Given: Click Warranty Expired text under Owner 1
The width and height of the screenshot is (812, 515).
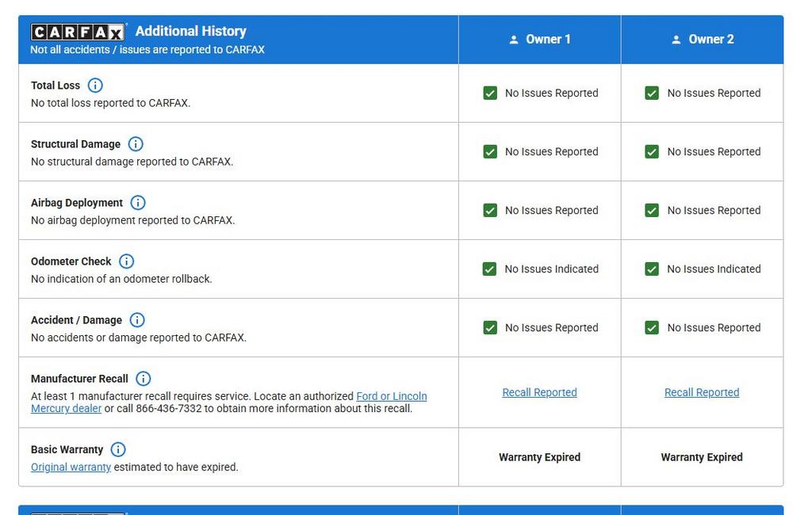Looking at the screenshot, I should point(539,457).
